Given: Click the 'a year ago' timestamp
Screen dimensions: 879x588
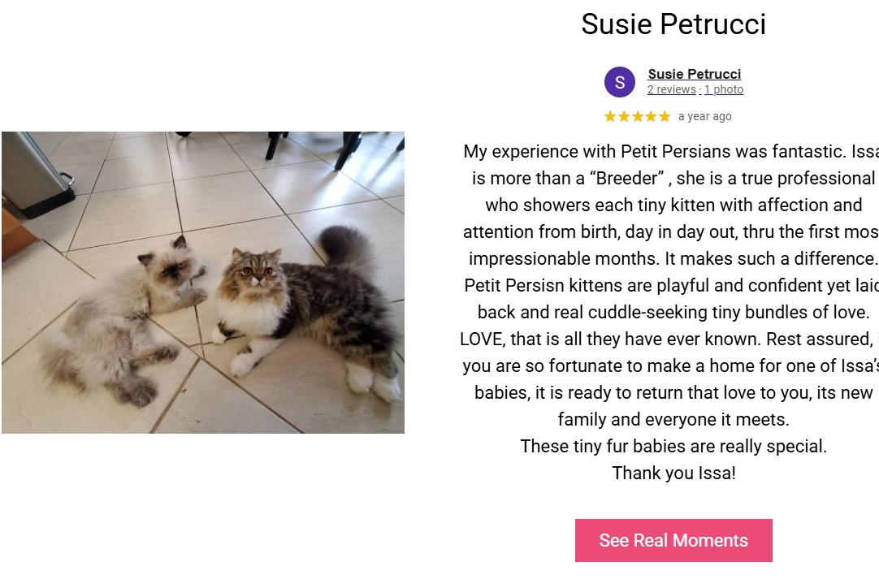Looking at the screenshot, I should pos(704,117).
